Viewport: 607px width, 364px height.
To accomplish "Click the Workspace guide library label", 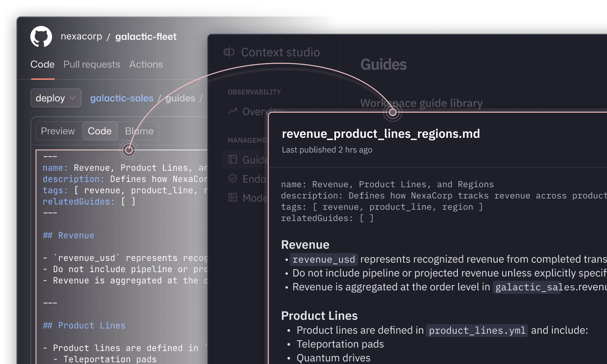I will coord(421,103).
